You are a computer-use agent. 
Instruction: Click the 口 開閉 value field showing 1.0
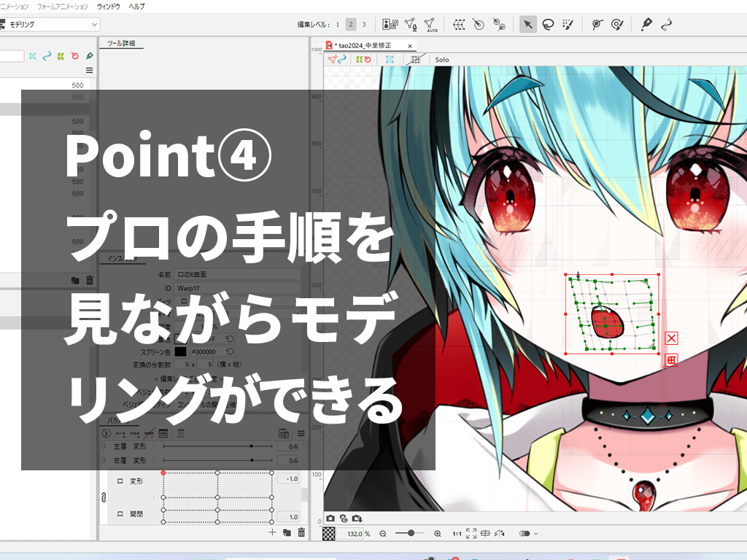click(289, 517)
